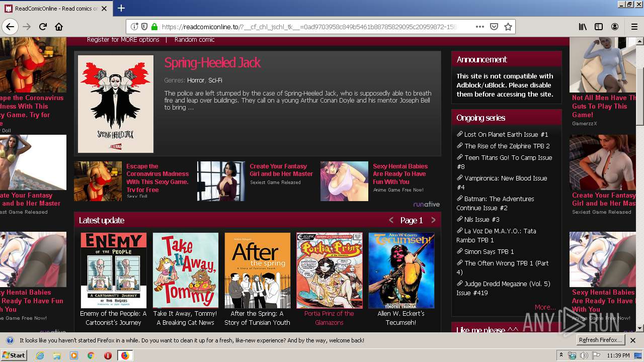Show site tracking protection shield info

tap(144, 27)
